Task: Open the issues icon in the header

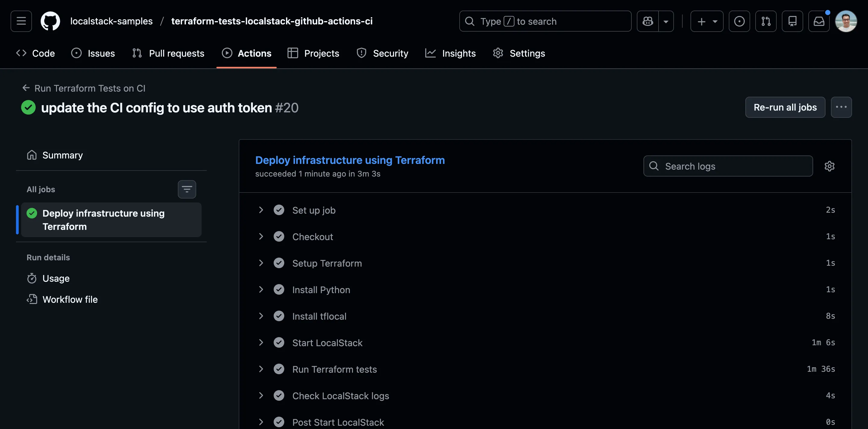Action: (x=739, y=21)
